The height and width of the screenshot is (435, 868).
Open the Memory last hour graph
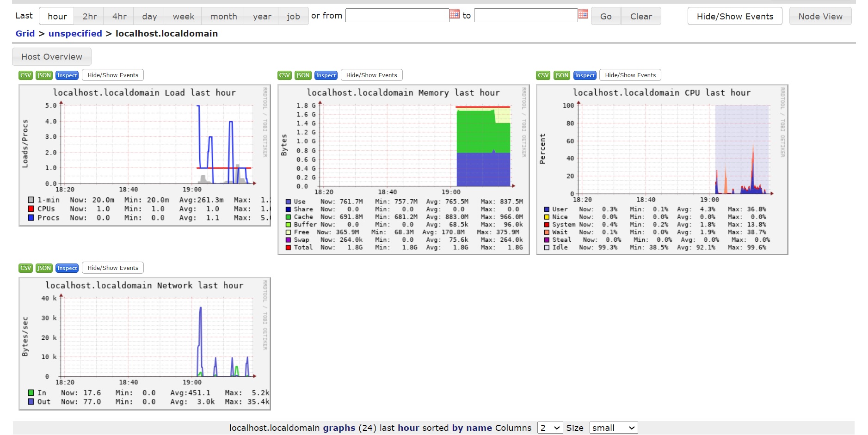(403, 170)
